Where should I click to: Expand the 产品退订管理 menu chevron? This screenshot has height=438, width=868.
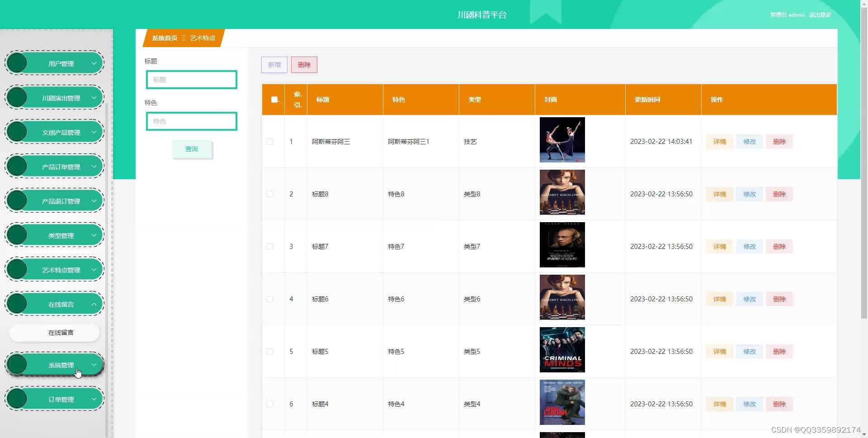tap(94, 201)
